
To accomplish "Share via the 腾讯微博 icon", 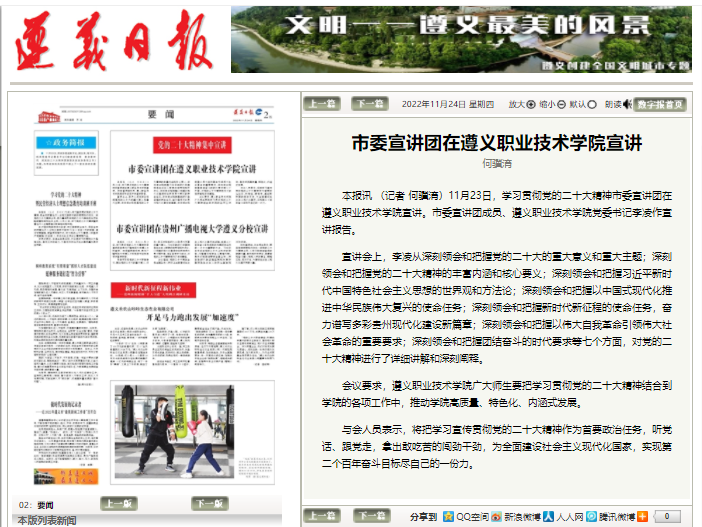I will pos(591,516).
